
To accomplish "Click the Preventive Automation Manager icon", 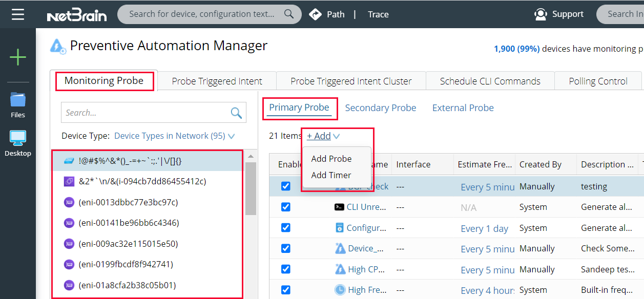I will (58, 46).
